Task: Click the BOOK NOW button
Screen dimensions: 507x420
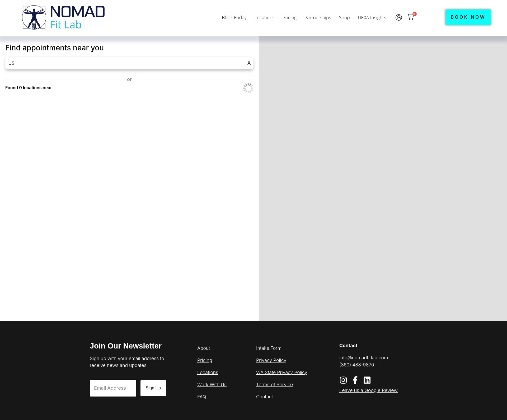Action: 468,17
